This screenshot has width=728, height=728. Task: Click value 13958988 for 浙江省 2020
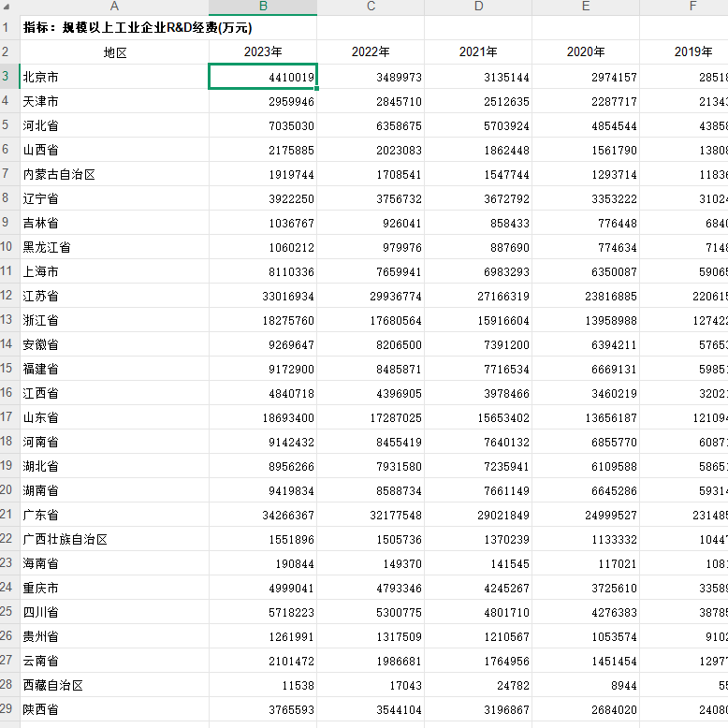tap(586, 320)
